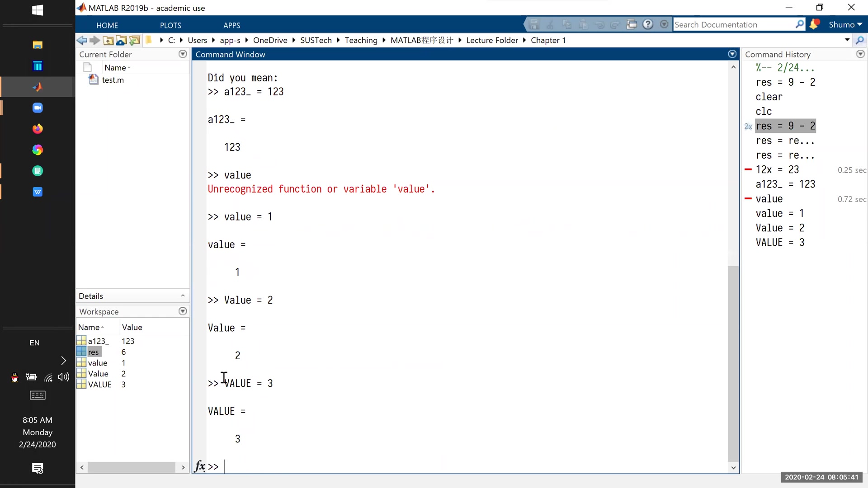Select highlighted 'res = 9 - 2' history entry
Screen dimensions: 868x488
[x=785, y=126]
